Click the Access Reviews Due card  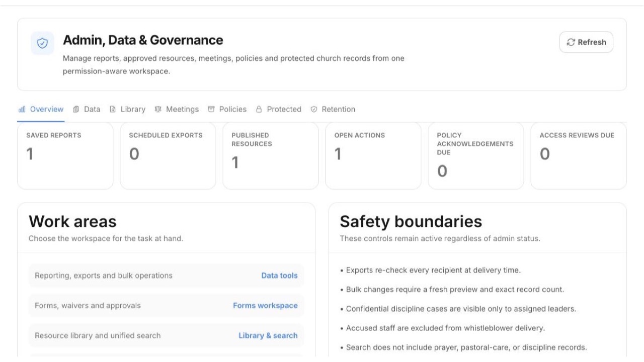579,156
